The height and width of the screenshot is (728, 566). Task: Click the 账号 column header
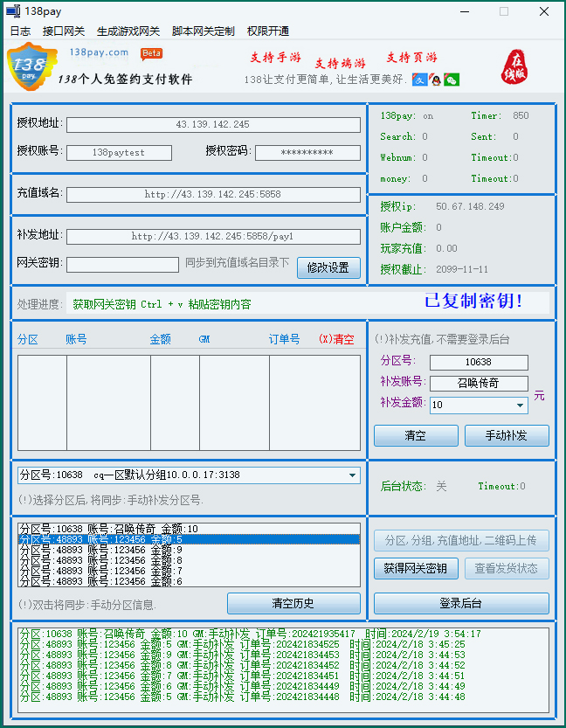pos(77,339)
